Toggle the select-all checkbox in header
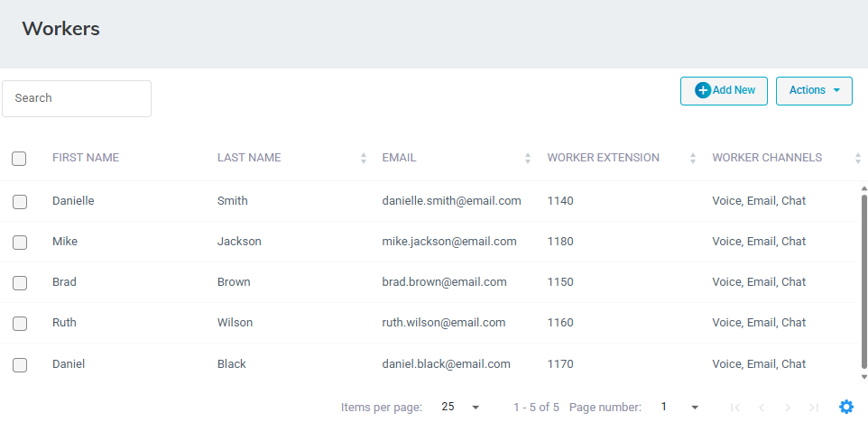Screen dimensions: 868x422 (19, 159)
